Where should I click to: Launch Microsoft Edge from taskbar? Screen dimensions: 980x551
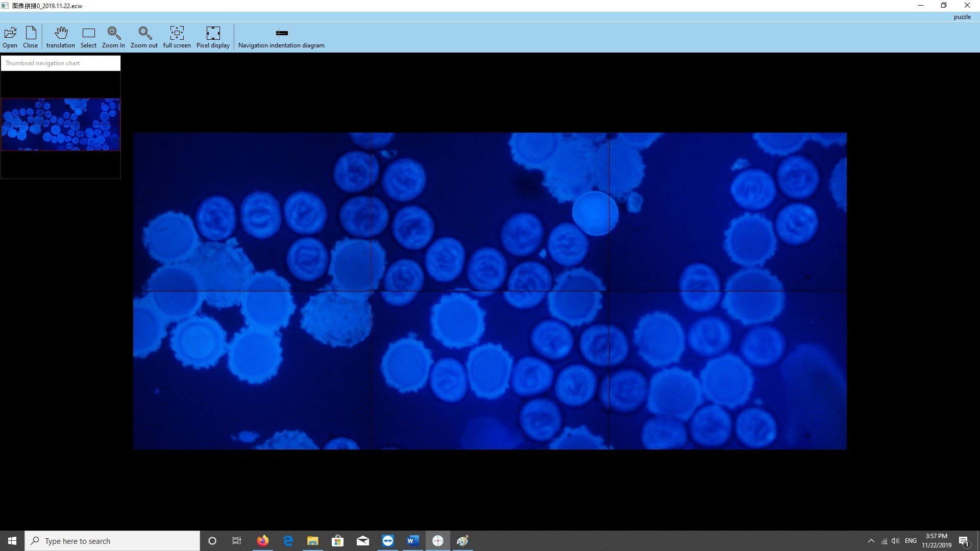coord(288,541)
